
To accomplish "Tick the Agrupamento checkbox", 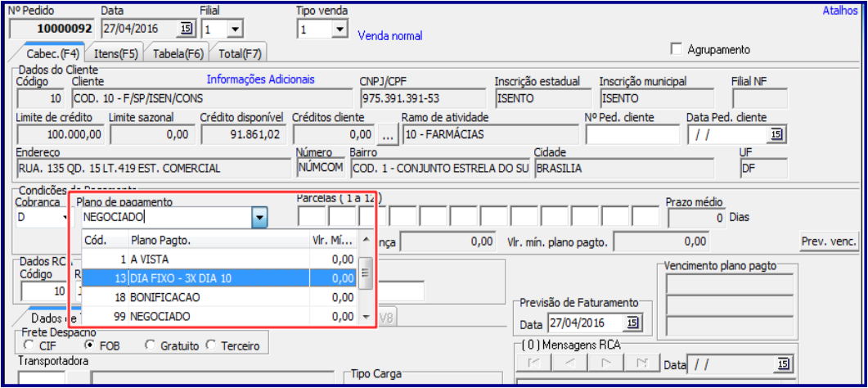I will (676, 49).
